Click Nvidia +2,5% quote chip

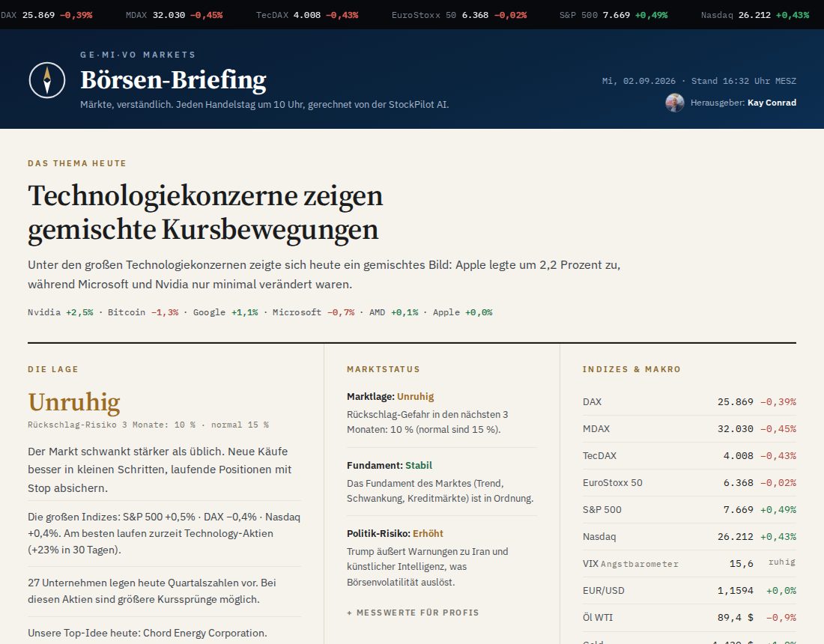pyautogui.click(x=61, y=312)
